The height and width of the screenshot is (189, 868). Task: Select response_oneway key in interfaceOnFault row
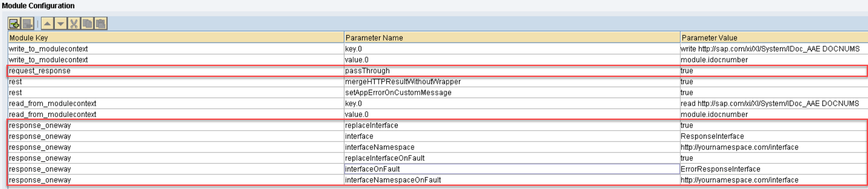[x=176, y=169]
